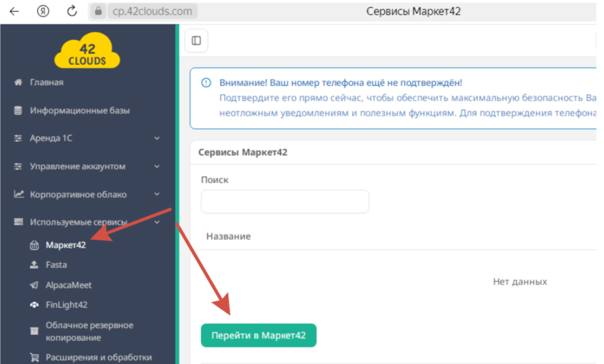Select Используемые сервисы menu label
Screen dimensions: 604x364
[79, 222]
